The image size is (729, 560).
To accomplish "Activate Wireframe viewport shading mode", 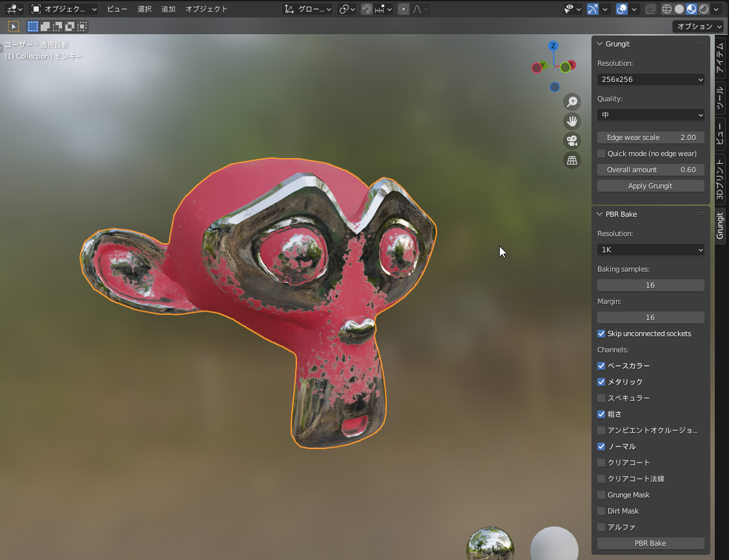I will [666, 9].
